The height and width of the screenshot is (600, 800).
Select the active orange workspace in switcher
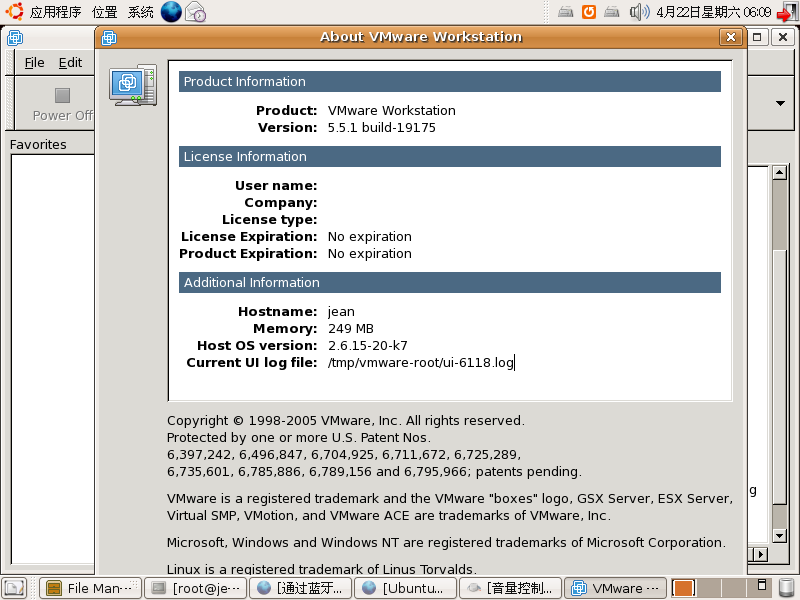click(684, 588)
